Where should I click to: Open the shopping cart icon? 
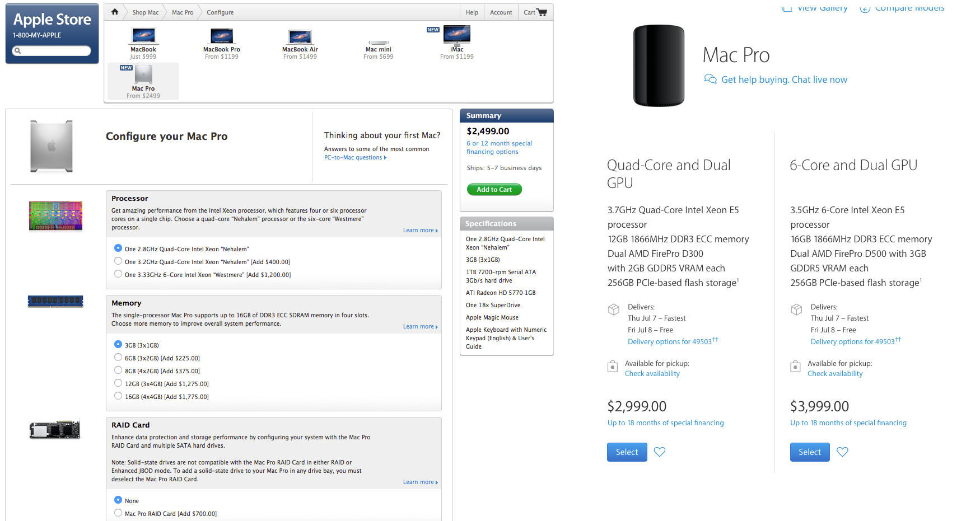(542, 12)
